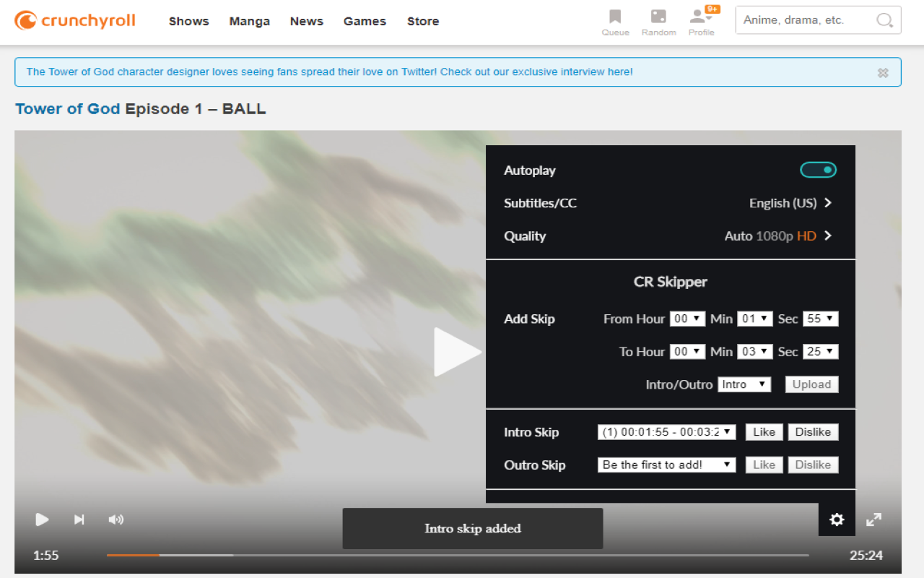Seek on the video progress bar

(x=458, y=555)
